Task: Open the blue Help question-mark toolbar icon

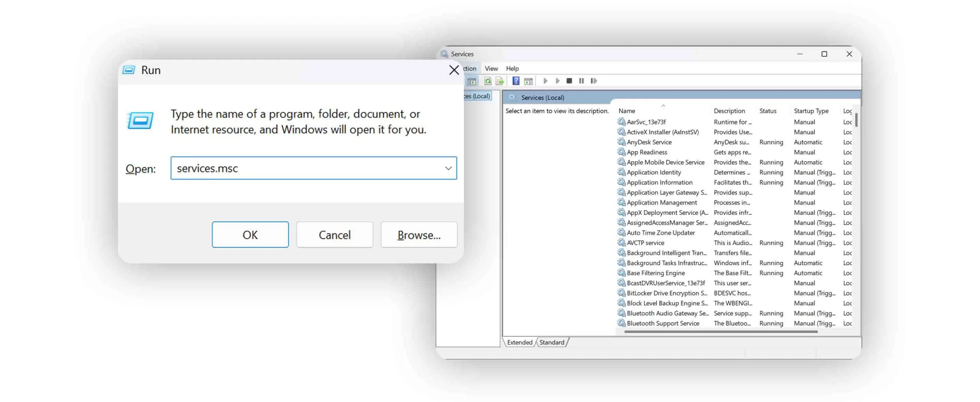Action: point(516,81)
